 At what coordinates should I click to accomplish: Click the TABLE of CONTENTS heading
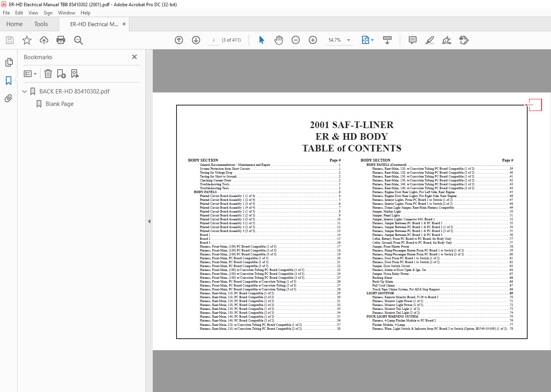351,148
